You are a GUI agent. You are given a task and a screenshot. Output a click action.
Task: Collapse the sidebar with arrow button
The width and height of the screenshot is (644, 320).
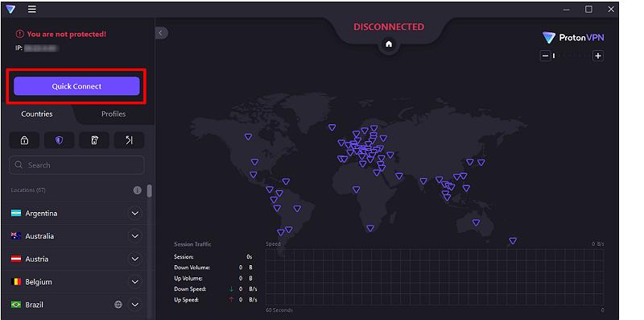162,33
